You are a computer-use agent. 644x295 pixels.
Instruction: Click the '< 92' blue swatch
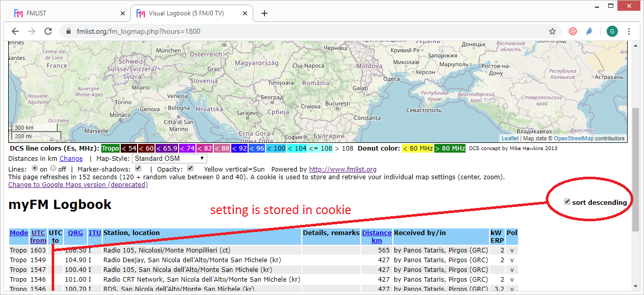pyautogui.click(x=239, y=149)
